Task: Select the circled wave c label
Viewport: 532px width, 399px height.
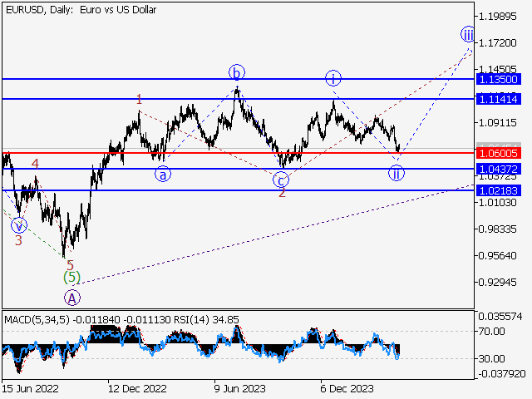Action: pos(281,180)
